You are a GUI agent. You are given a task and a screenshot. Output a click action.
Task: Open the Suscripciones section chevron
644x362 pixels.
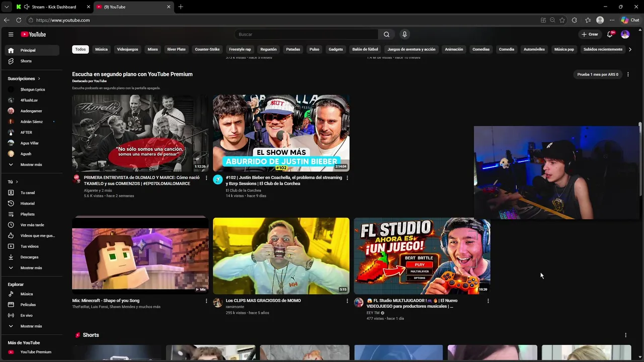click(39, 78)
